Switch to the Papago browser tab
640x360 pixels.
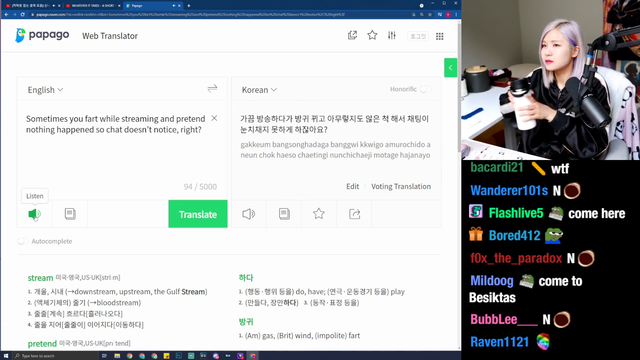pos(153,6)
